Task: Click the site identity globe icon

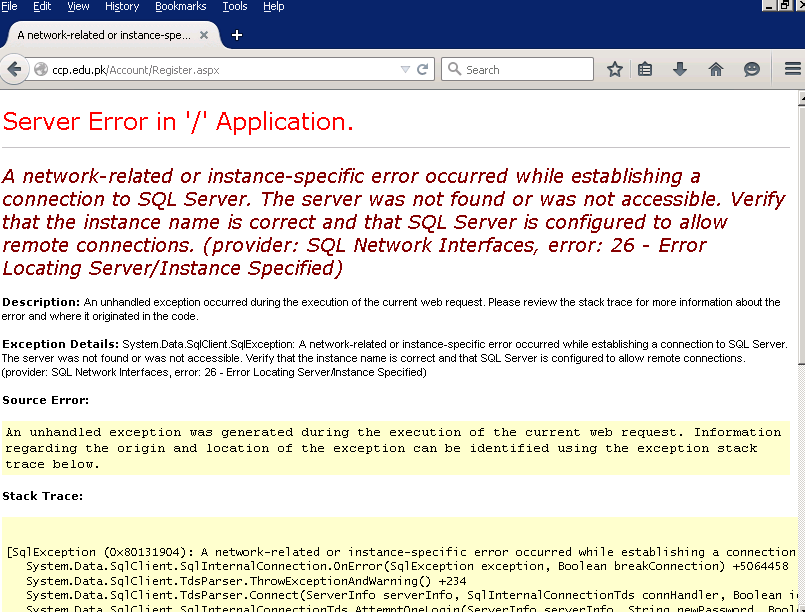Action: click(41, 69)
